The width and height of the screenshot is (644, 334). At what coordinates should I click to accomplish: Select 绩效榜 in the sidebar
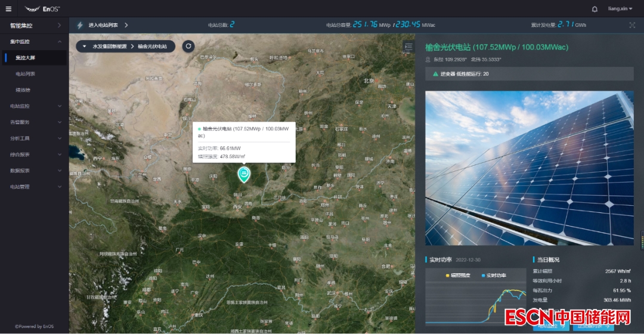[x=23, y=90]
